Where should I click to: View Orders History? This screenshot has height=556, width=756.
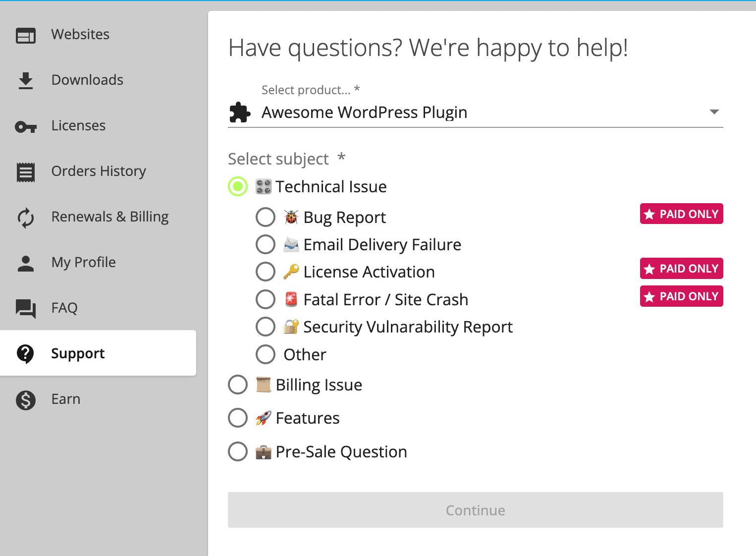98,171
